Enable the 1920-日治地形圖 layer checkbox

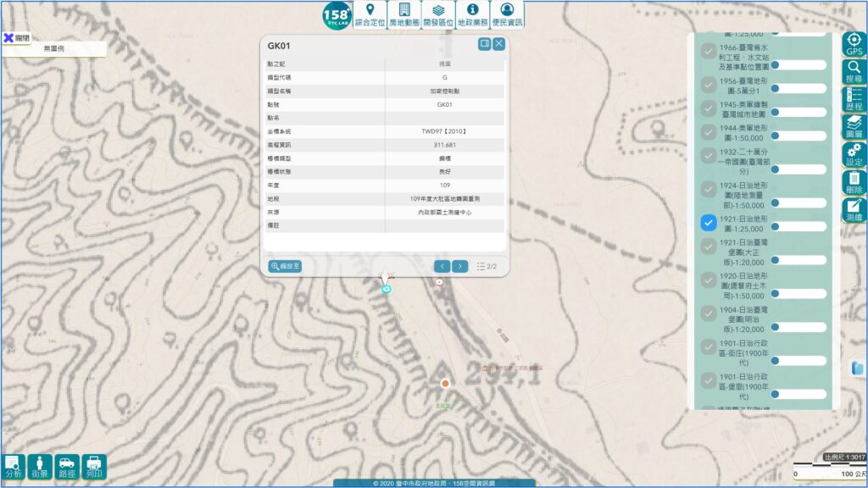tap(708, 280)
